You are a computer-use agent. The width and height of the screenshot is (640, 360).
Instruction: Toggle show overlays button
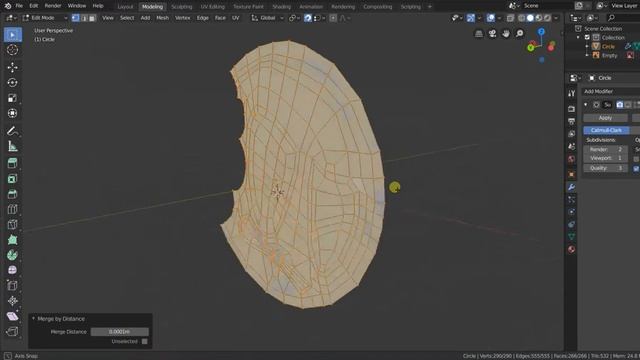point(491,18)
